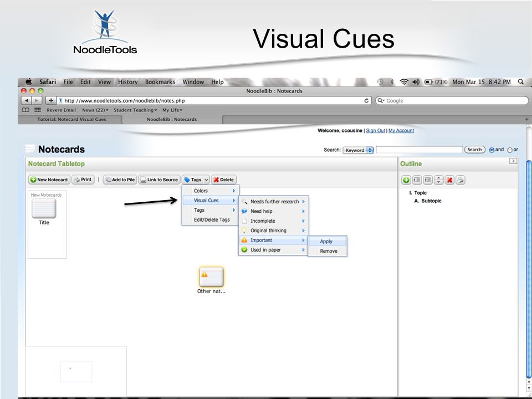532x399 pixels.
Task: Click Apply in the Important submenu
Action: [328, 242]
